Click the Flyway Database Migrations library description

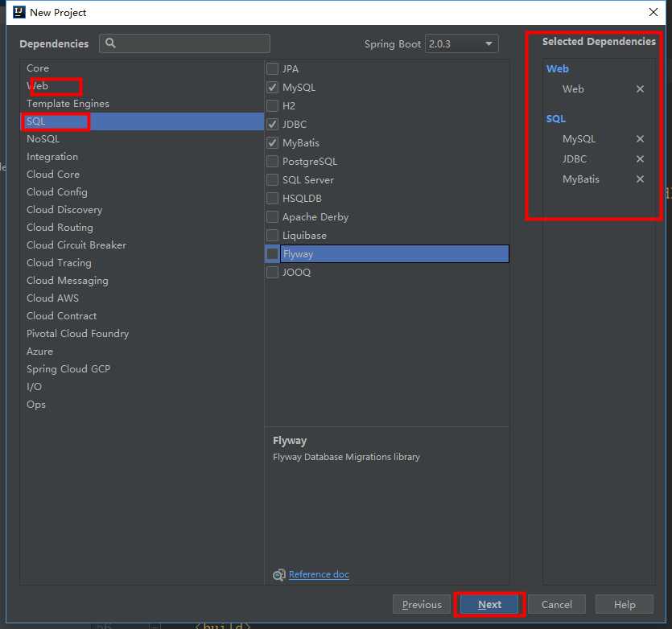point(346,457)
